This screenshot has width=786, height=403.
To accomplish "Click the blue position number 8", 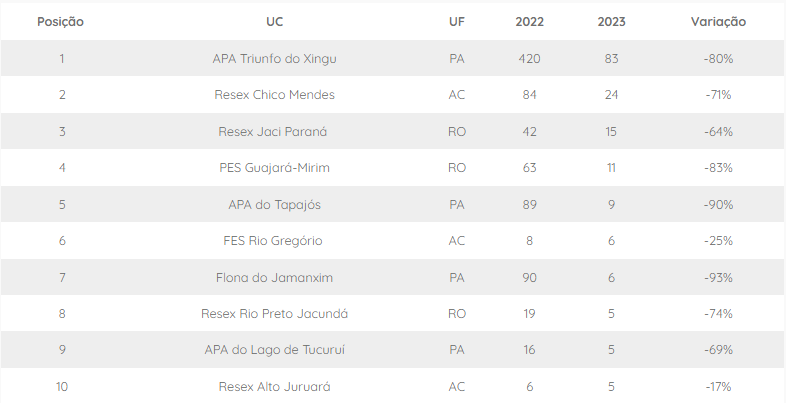I will click(x=62, y=314).
